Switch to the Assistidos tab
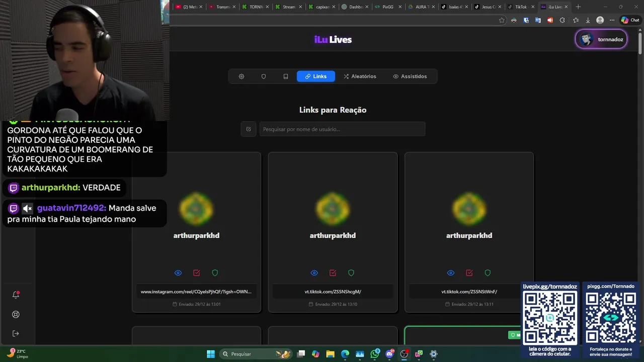Image resolution: width=644 pixels, height=362 pixels. pyautogui.click(x=410, y=76)
